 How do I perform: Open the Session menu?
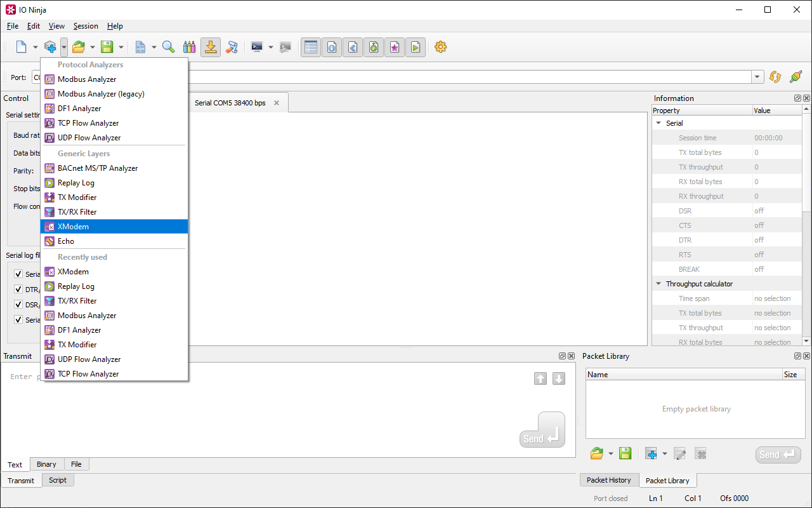coord(86,26)
